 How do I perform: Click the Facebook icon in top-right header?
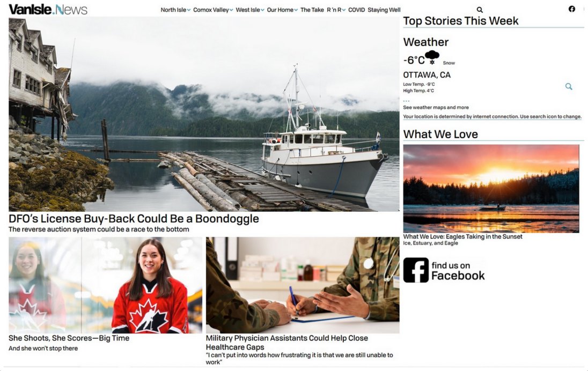pos(571,9)
